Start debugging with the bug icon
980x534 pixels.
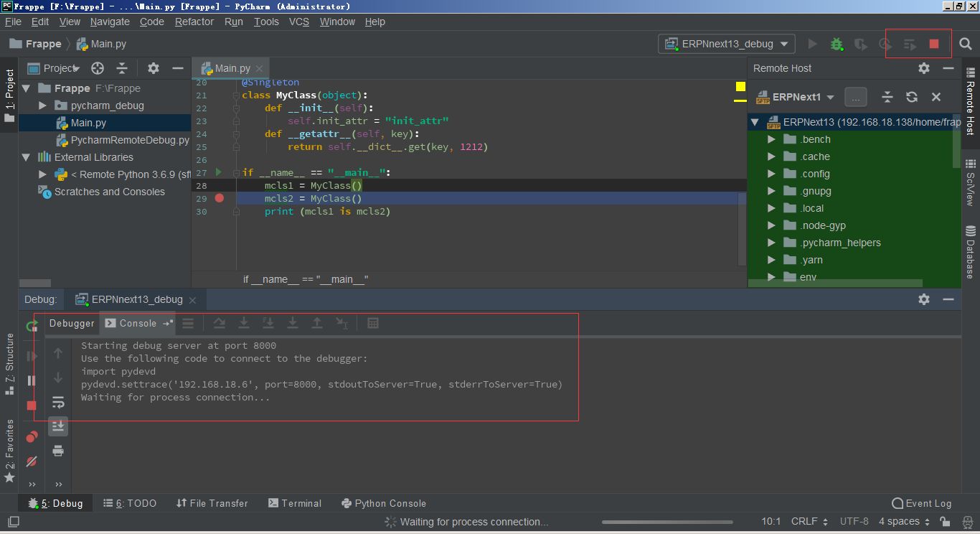click(837, 44)
